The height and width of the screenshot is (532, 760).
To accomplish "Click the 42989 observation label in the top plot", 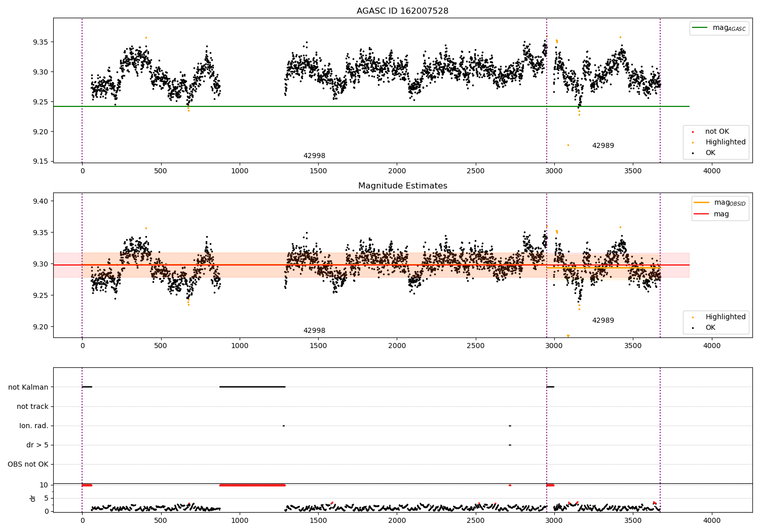I will pyautogui.click(x=603, y=145).
